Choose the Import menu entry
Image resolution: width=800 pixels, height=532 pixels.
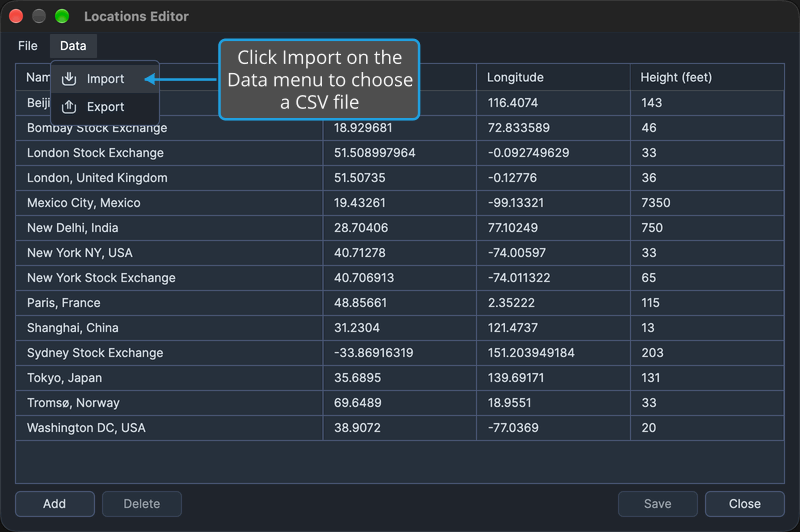tap(105, 79)
